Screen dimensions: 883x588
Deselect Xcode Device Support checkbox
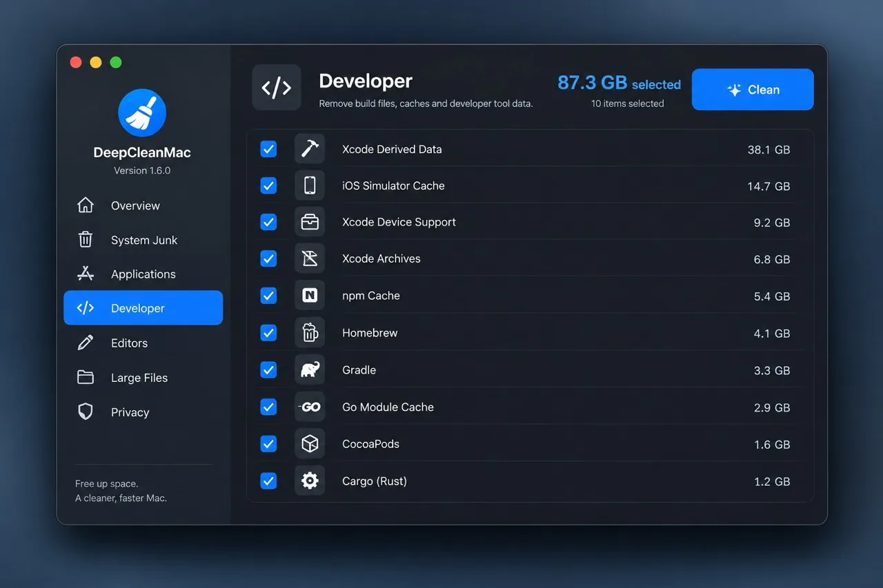(268, 222)
